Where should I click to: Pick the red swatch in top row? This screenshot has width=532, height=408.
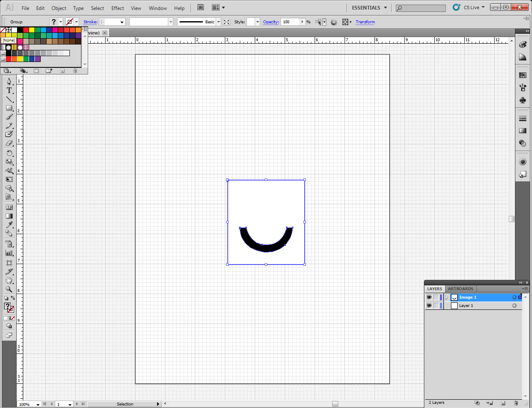pyautogui.click(x=26, y=30)
